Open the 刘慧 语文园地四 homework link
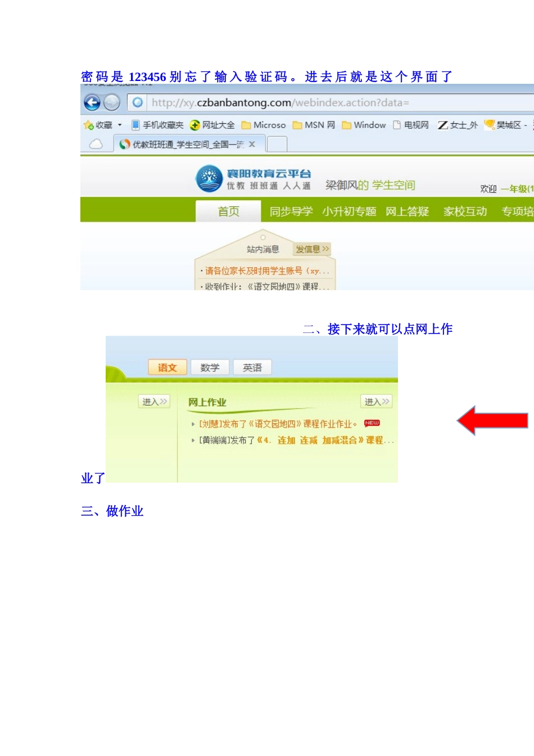 pos(278,424)
